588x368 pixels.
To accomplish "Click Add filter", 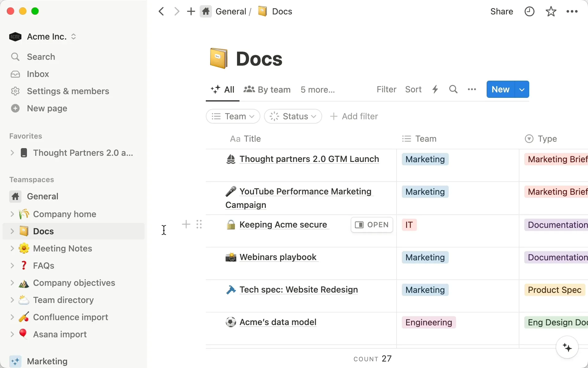I will coord(354,117).
